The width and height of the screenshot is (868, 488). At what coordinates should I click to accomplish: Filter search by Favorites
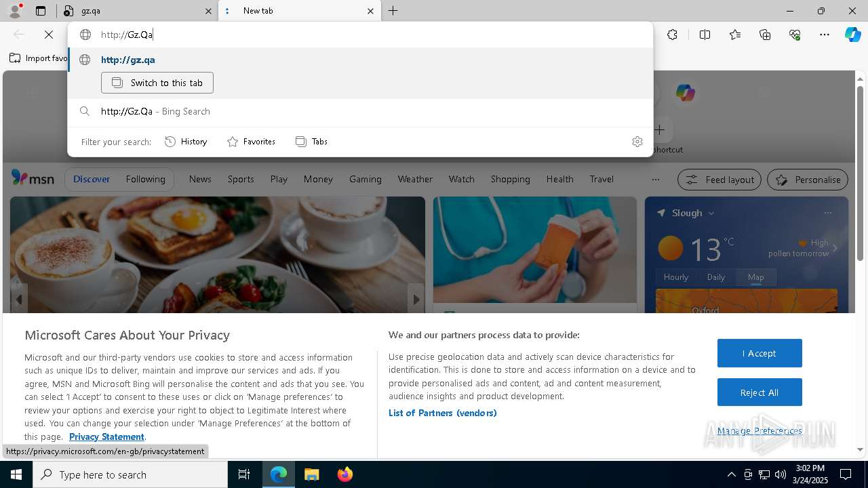pyautogui.click(x=251, y=142)
